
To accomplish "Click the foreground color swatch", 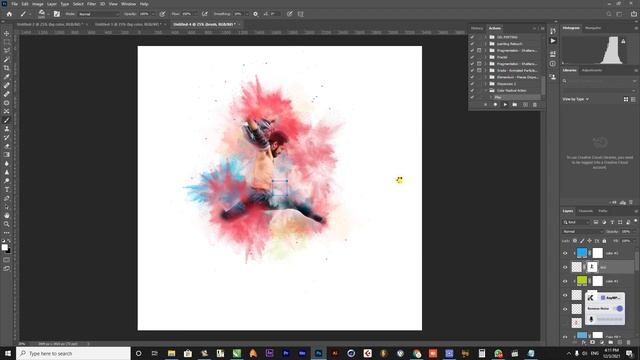I will (x=4, y=247).
